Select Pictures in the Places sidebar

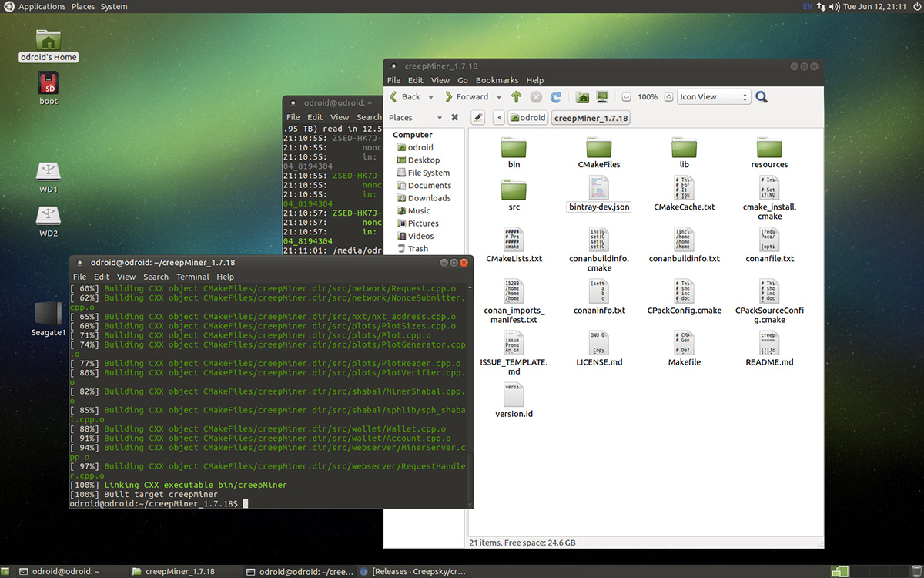coord(417,223)
